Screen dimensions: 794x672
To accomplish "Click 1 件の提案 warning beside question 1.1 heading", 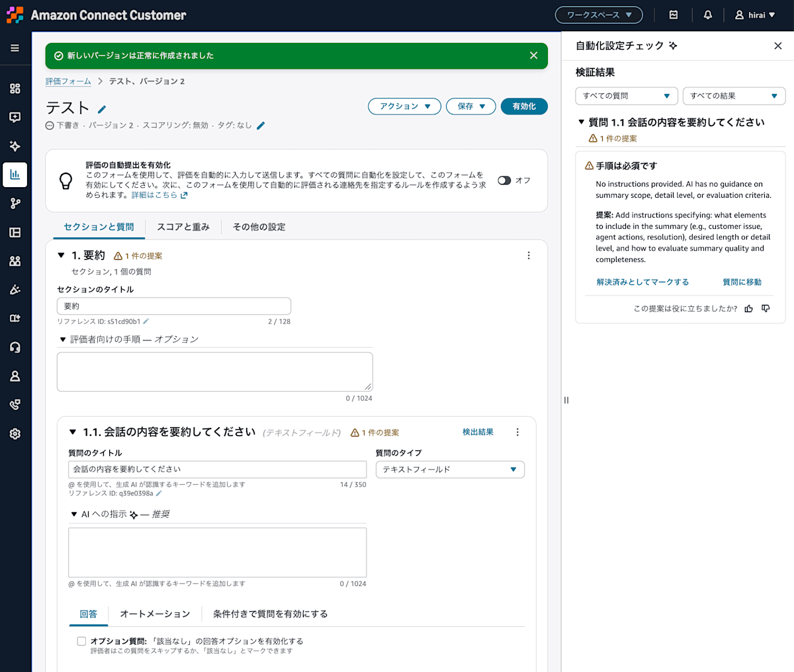I will tap(375, 433).
